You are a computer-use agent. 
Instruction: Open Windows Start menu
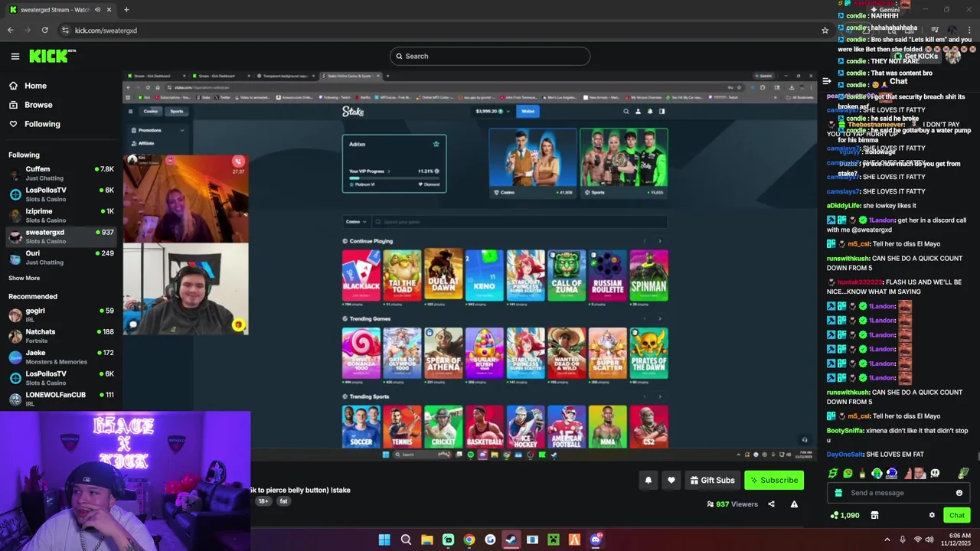[x=384, y=540]
